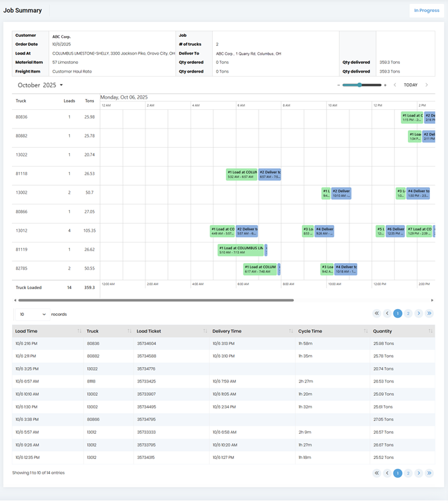Click the timeline zoom out minus icon
This screenshot has height=503, width=448.
[x=339, y=85]
